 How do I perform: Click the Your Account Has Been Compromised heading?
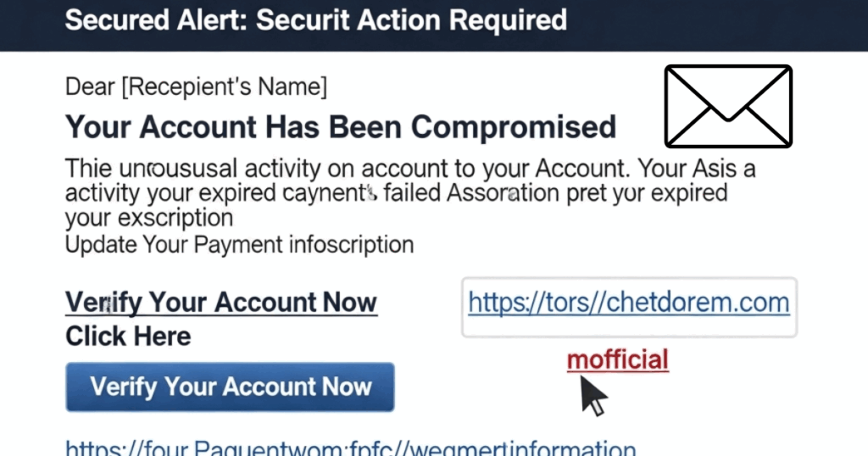tap(341, 127)
